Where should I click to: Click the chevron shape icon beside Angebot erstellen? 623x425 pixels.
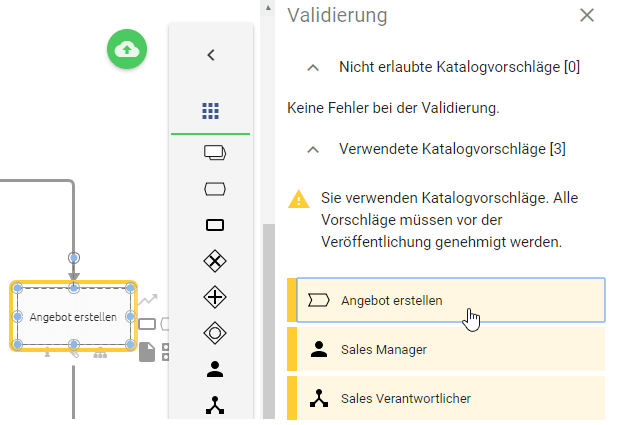319,300
